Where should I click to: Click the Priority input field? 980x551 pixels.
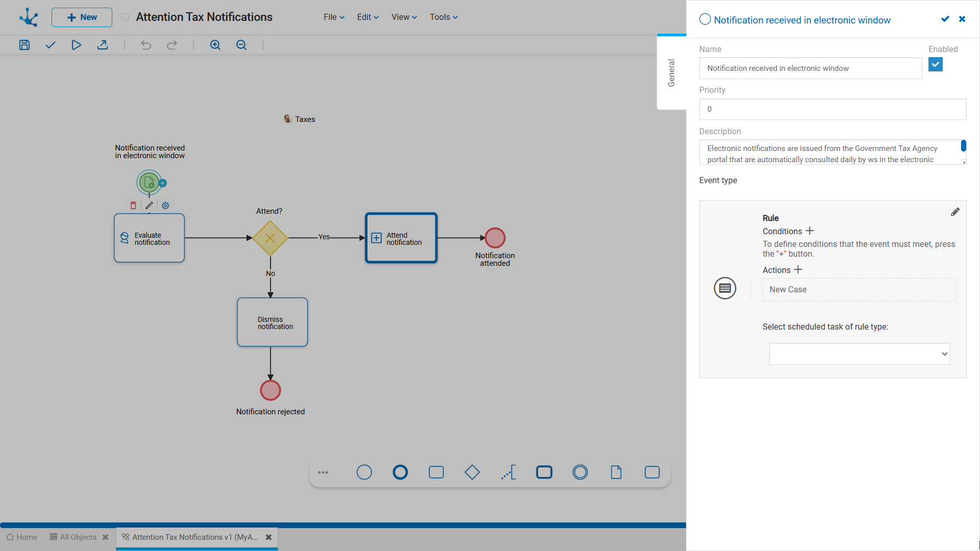tap(832, 109)
